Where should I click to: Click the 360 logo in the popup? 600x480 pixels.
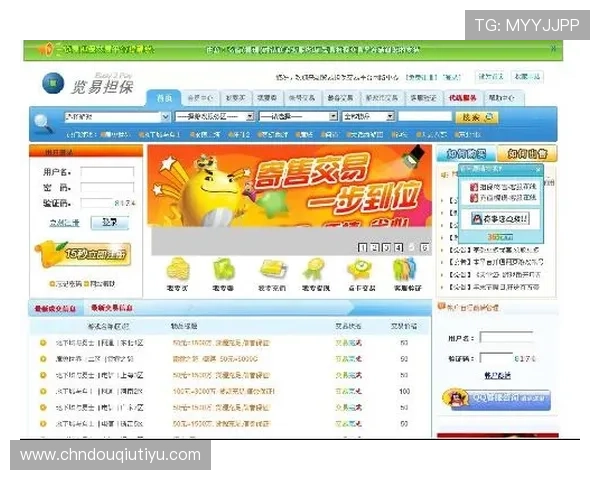click(500, 237)
